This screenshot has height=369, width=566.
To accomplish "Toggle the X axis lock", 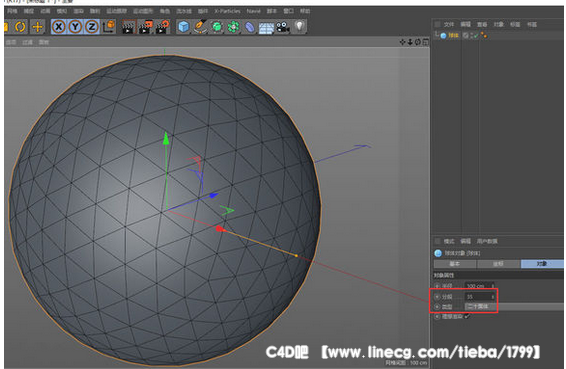I will [x=59, y=27].
